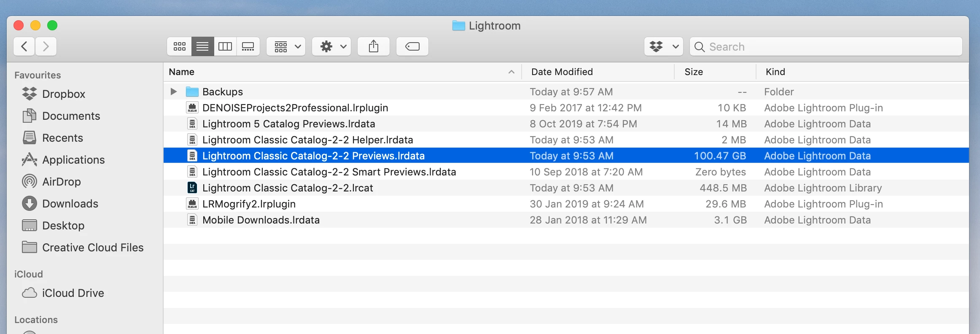Image resolution: width=980 pixels, height=334 pixels.
Task: Open Downloads in the sidebar
Action: (x=60, y=204)
